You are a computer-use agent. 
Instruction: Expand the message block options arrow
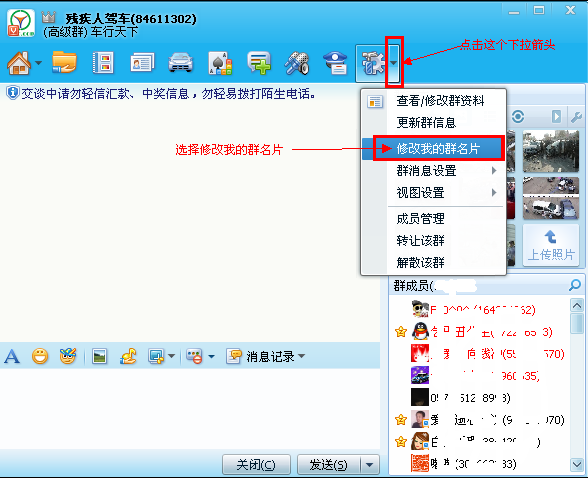tap(212, 356)
